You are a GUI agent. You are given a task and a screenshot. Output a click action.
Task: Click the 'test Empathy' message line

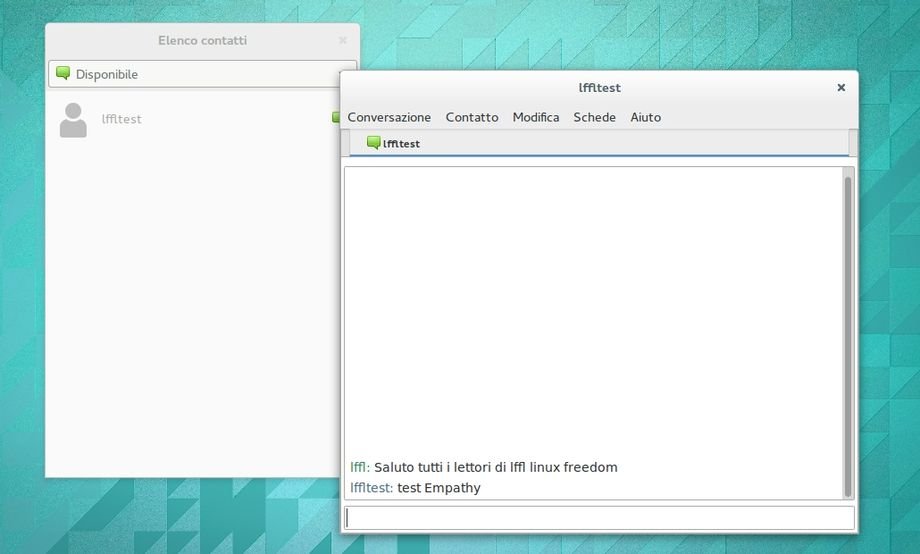click(438, 488)
